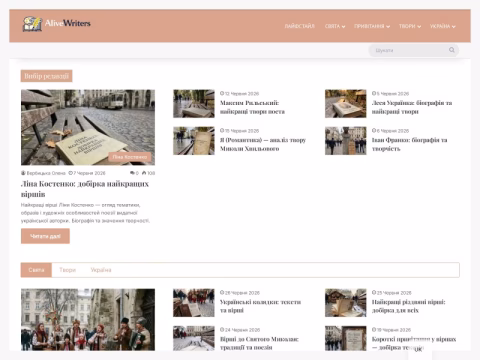Open Короткі привітання у віршах thumbnail
The image size is (480, 360).
pyautogui.click(x=346, y=338)
